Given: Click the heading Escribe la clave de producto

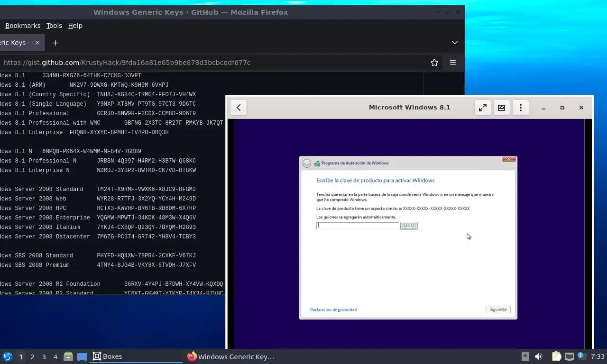Looking at the screenshot, I should click(x=376, y=181).
